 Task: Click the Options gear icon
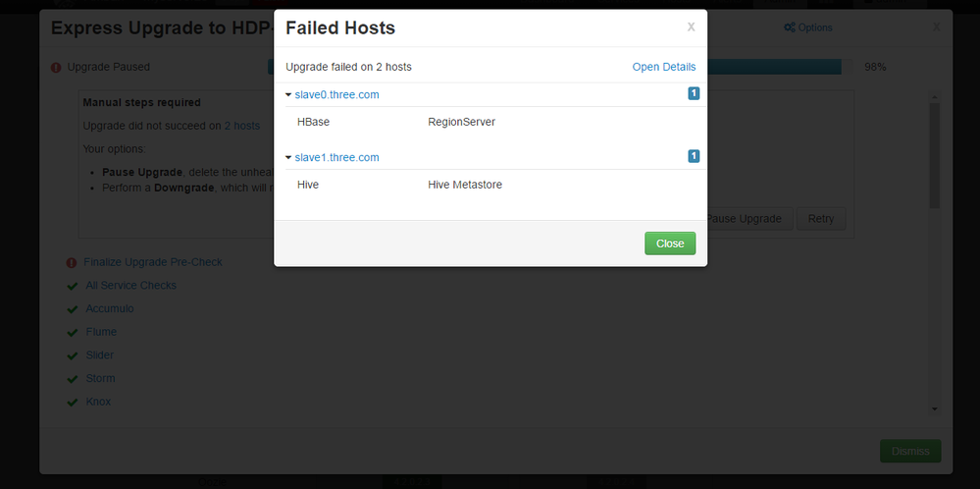tap(789, 27)
